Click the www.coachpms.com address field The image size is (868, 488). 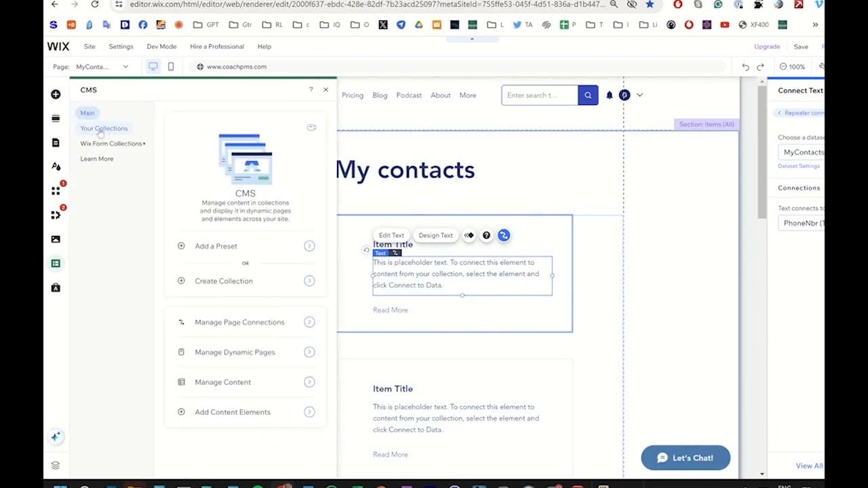[457, 66]
